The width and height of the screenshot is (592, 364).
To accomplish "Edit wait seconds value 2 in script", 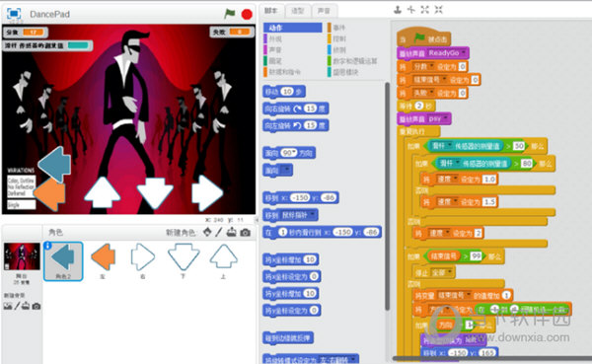I will tap(418, 107).
